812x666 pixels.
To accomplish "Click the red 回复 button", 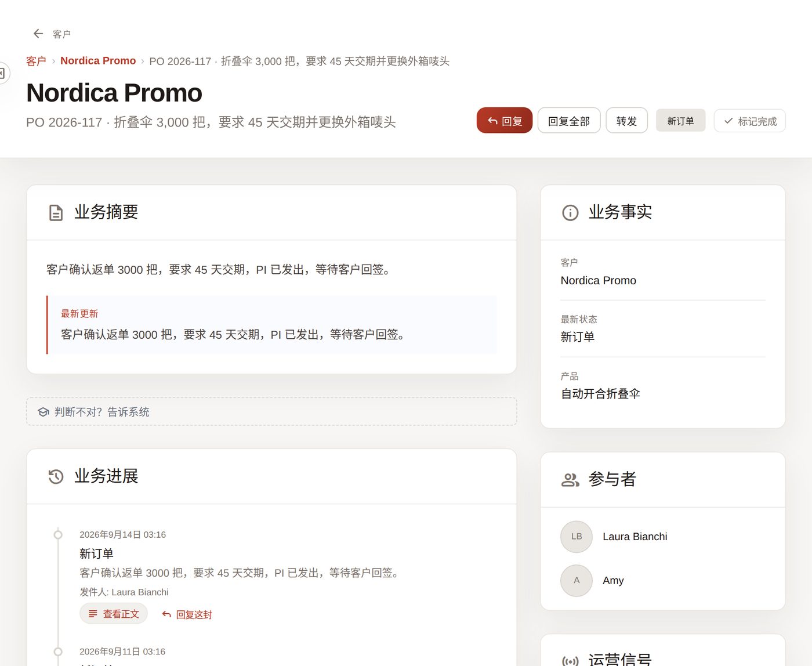I will [505, 120].
